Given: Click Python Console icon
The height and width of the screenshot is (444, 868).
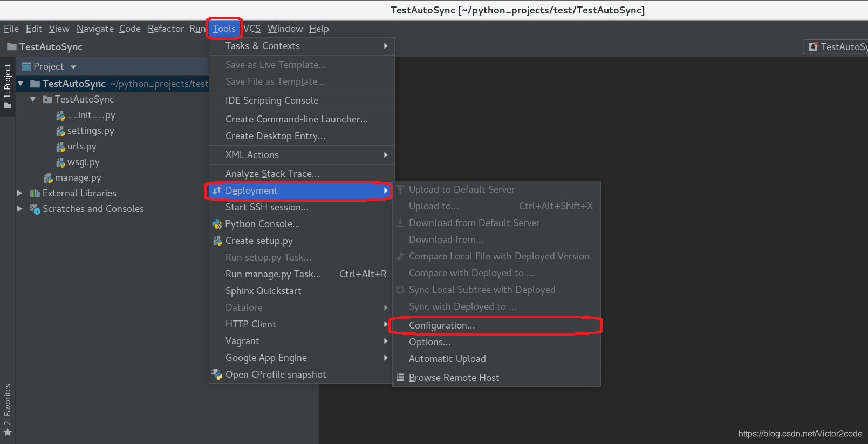Looking at the screenshot, I should [217, 224].
